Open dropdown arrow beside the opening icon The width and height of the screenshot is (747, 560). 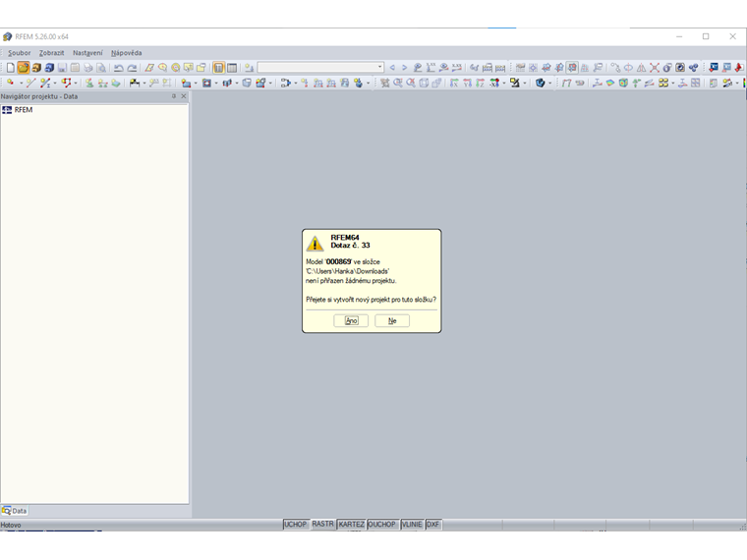[x=216, y=83]
